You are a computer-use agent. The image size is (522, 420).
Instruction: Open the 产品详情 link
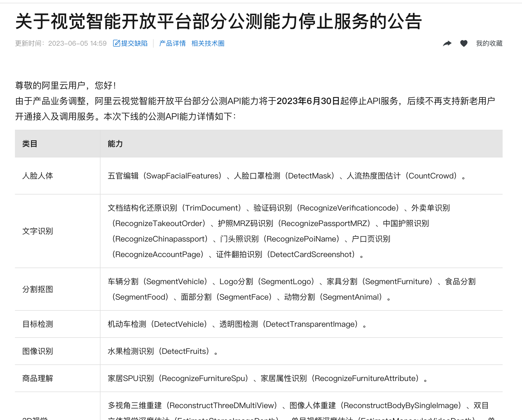pos(172,43)
